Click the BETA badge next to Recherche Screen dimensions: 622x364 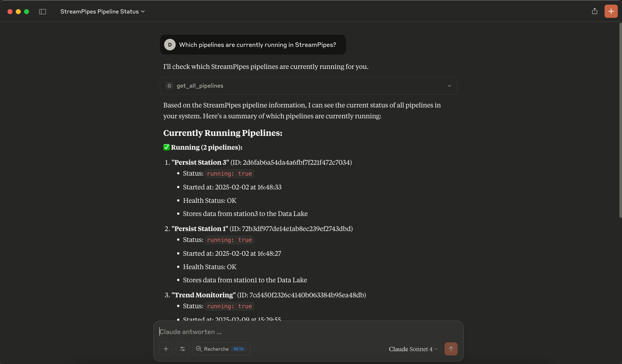click(x=238, y=349)
